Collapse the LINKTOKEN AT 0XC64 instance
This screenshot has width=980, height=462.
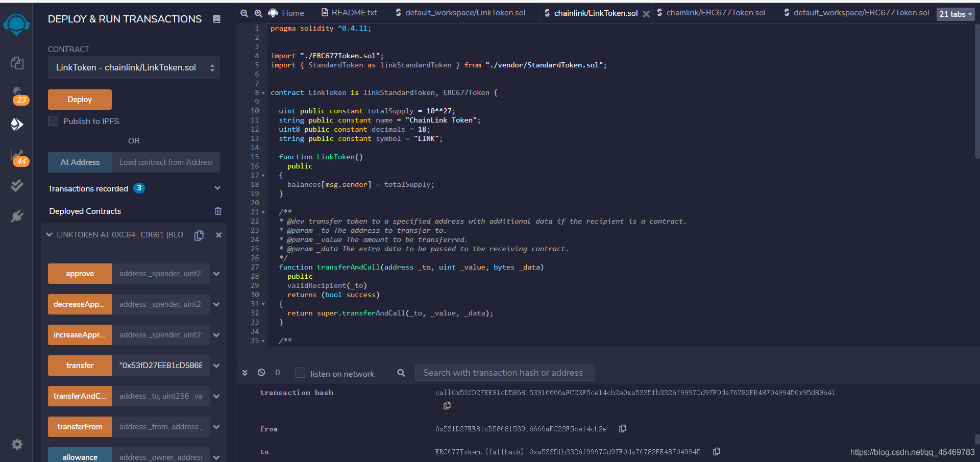(x=49, y=235)
